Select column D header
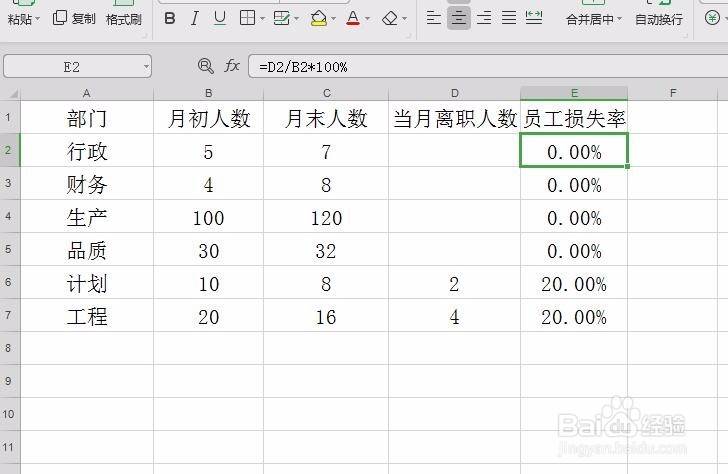This screenshot has width=728, height=474. pyautogui.click(x=455, y=93)
